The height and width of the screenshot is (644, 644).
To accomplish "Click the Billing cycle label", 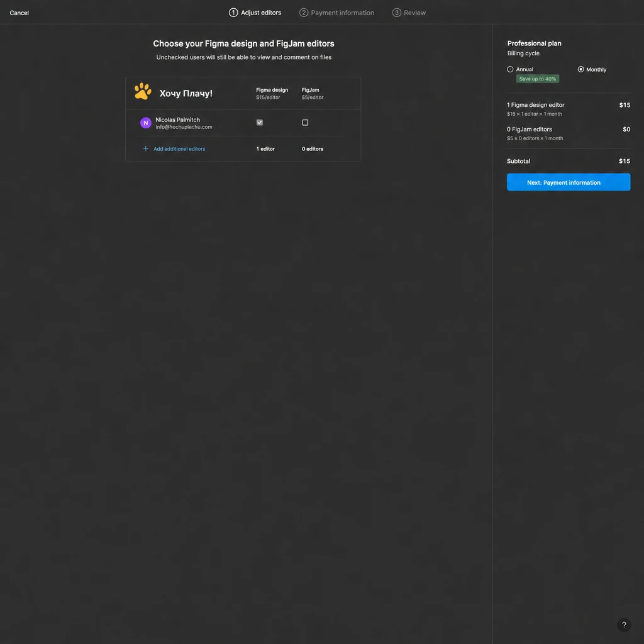I will pos(523,53).
